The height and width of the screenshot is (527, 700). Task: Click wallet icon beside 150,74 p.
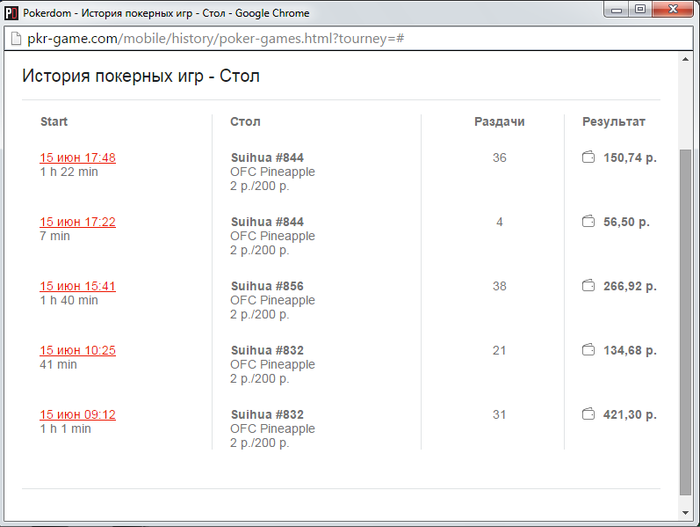(588, 157)
